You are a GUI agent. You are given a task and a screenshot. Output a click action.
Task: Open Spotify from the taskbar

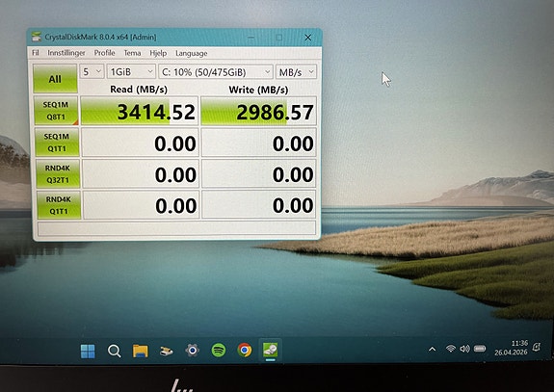[x=219, y=351]
